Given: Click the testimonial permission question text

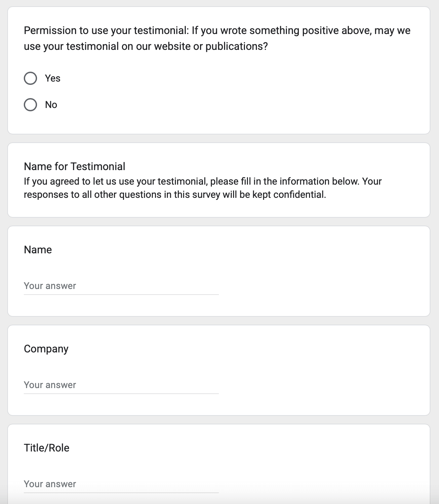Looking at the screenshot, I should click(217, 38).
